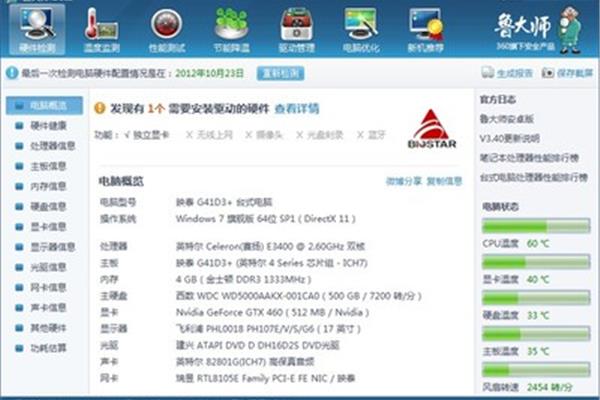Viewport: 600px width, 400px height.
Task: Open the 节能降温 energy saving tool
Action: 232,29
